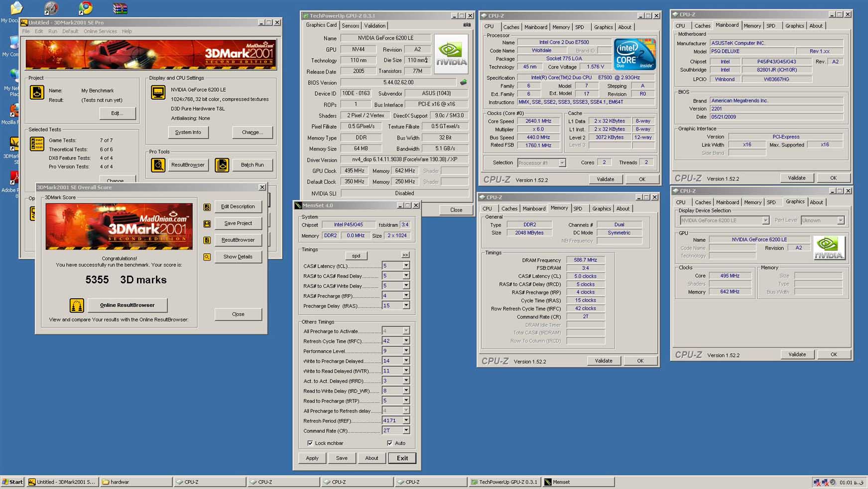Open Display Device Selection dropdown in CPU-Z
This screenshot has height=489, width=868.
765,220
